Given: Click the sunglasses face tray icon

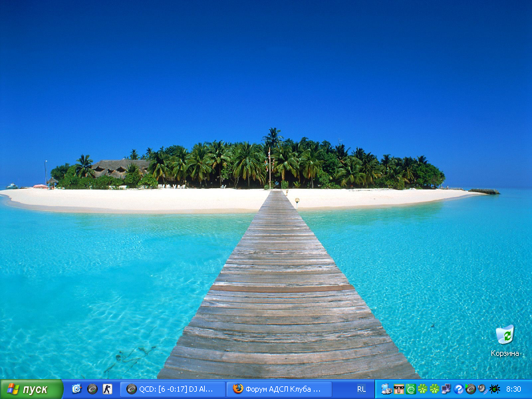Looking at the screenshot, I should point(399,389).
